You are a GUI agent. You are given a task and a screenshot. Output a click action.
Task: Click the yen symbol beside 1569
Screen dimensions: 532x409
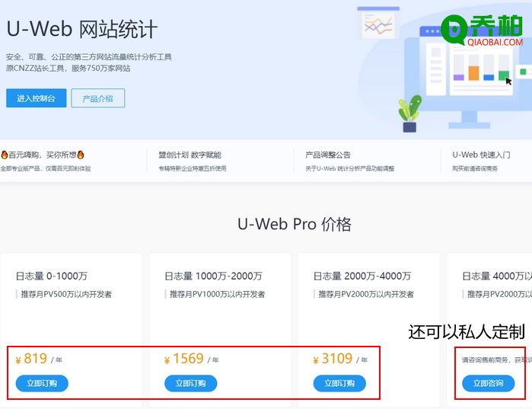(x=167, y=360)
